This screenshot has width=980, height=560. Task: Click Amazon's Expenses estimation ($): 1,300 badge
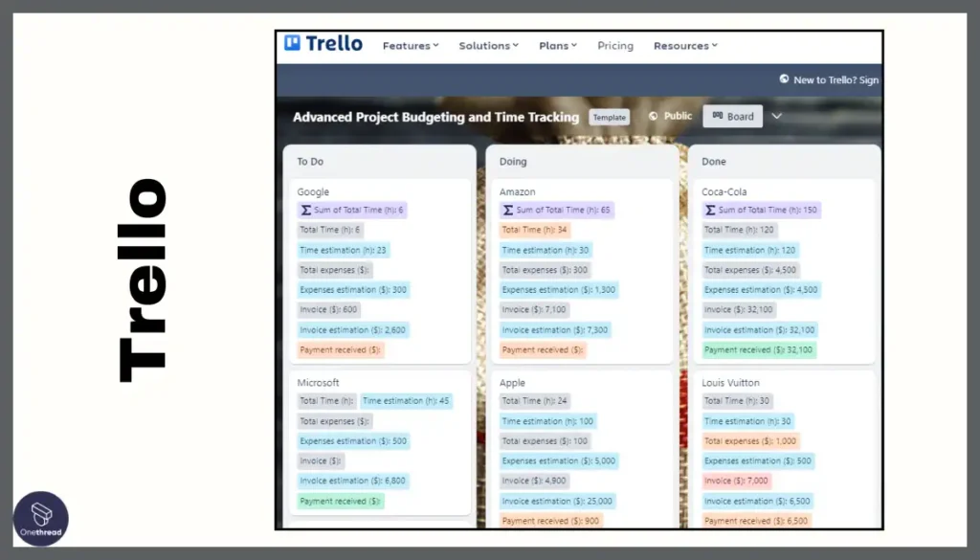coord(559,289)
